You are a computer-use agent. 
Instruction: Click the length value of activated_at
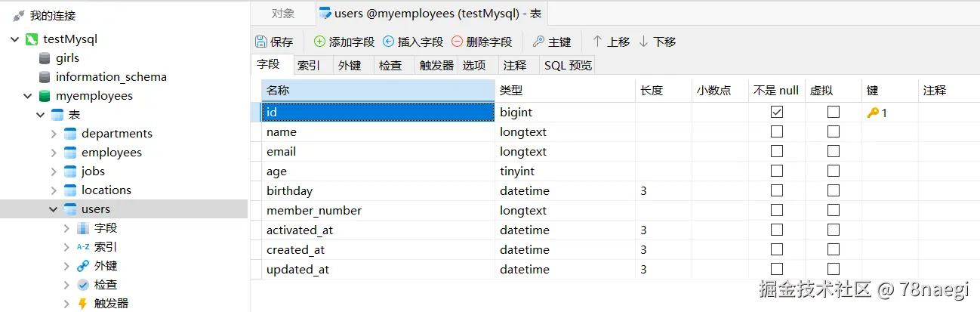[644, 230]
